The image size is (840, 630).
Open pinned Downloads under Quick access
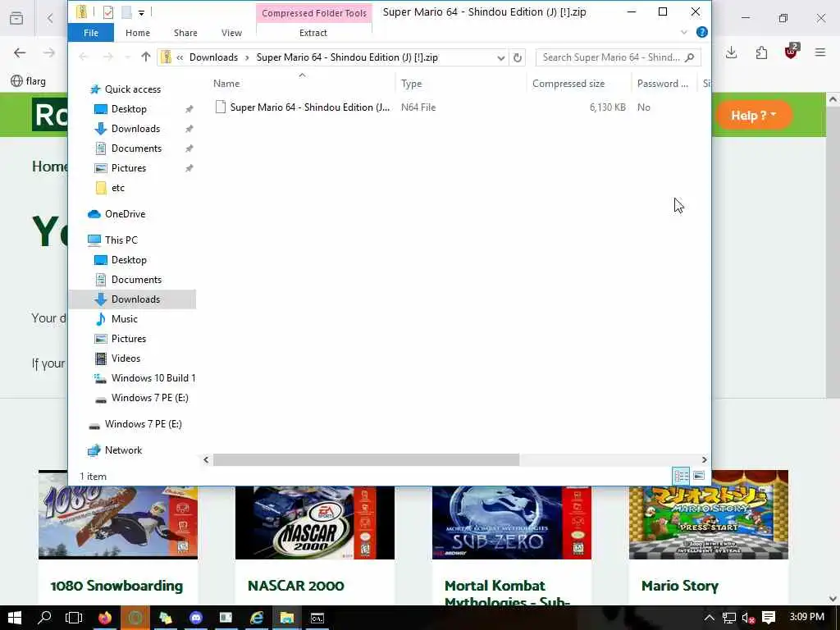[135, 129]
